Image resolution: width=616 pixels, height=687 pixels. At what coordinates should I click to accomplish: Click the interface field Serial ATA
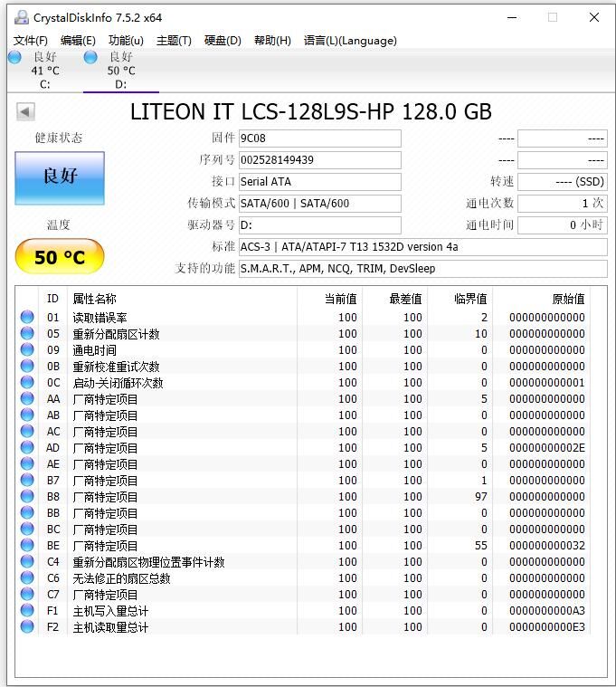320,182
